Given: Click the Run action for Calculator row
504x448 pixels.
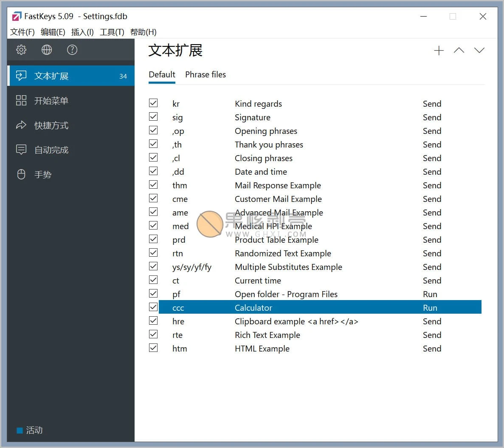Looking at the screenshot, I should 430,307.
